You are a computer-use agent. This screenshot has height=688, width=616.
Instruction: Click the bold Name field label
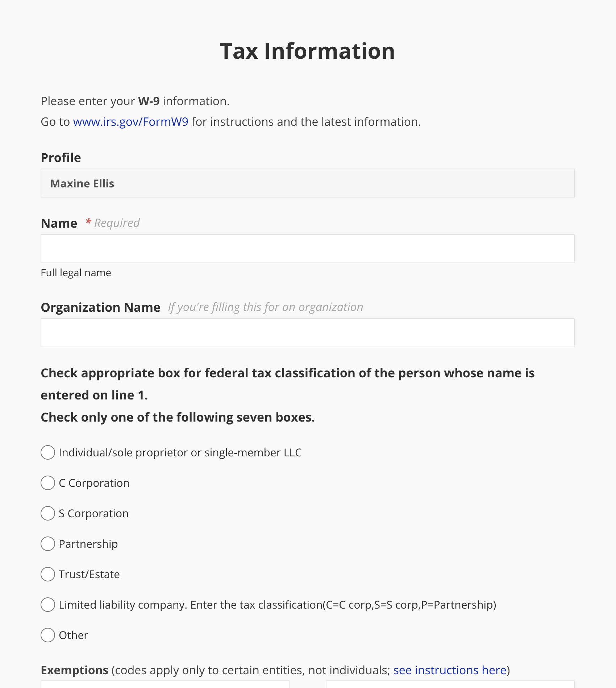(x=59, y=223)
